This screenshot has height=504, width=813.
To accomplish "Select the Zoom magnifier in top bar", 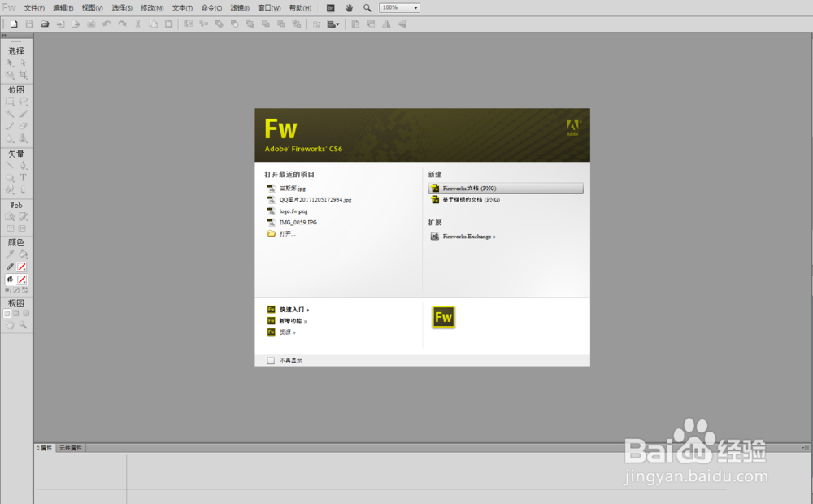I will coord(367,8).
